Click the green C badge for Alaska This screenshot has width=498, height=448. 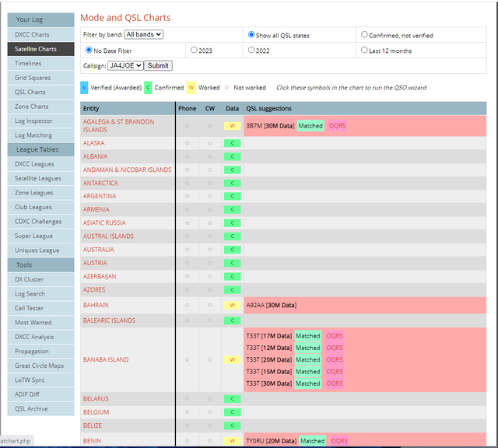pos(232,143)
